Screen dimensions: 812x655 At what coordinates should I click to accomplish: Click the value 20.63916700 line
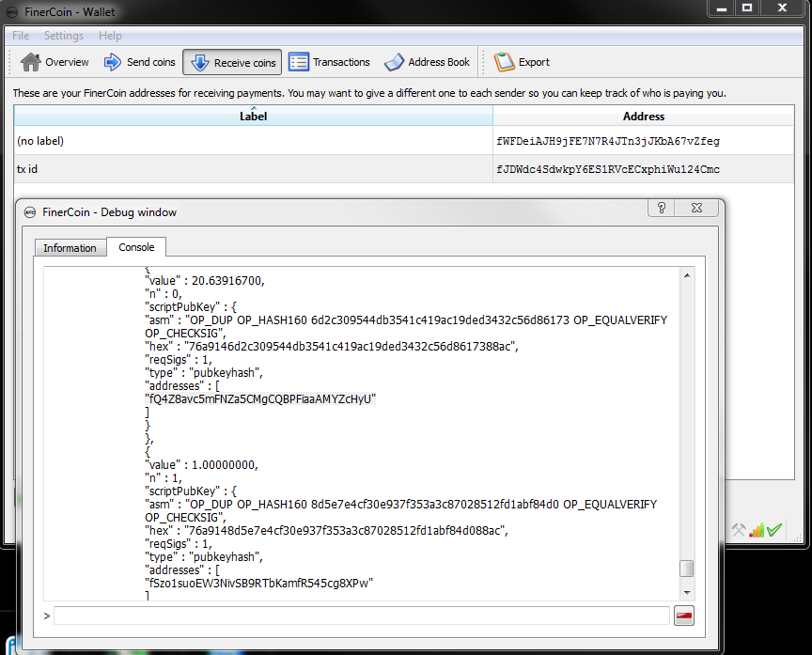point(205,281)
